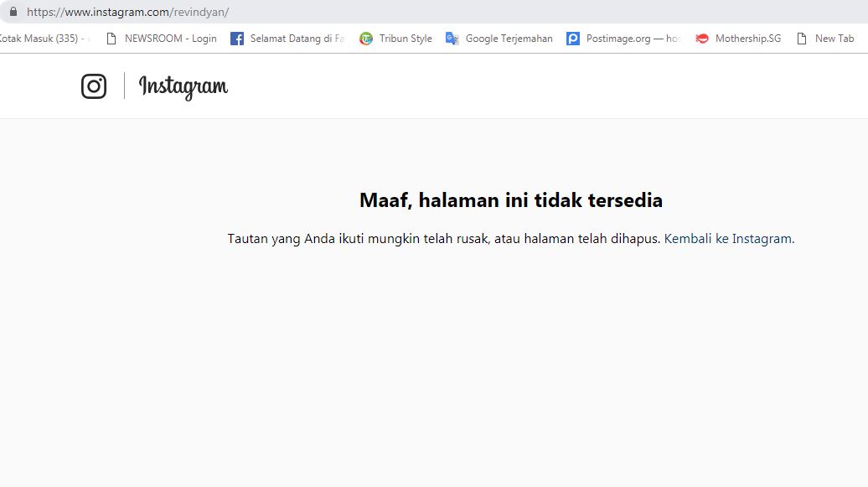Click the Facebook bookmark favicon
Screen dimensions: 868x487
(x=237, y=39)
